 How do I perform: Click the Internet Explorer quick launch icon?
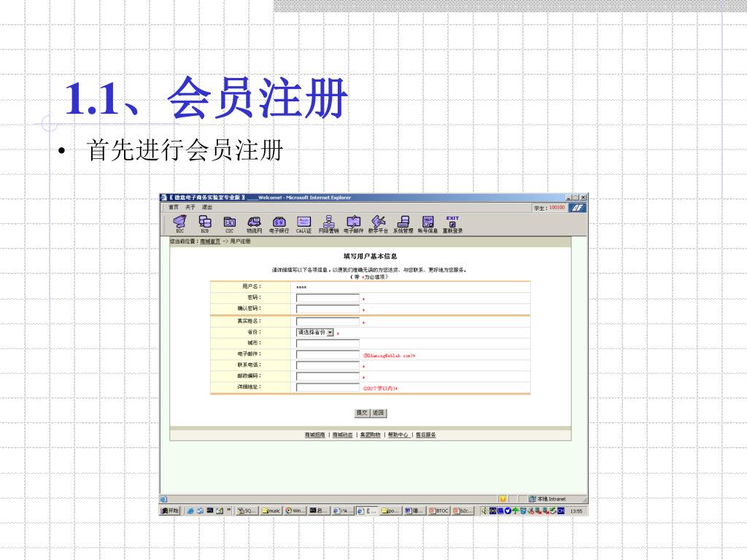pyautogui.click(x=190, y=511)
